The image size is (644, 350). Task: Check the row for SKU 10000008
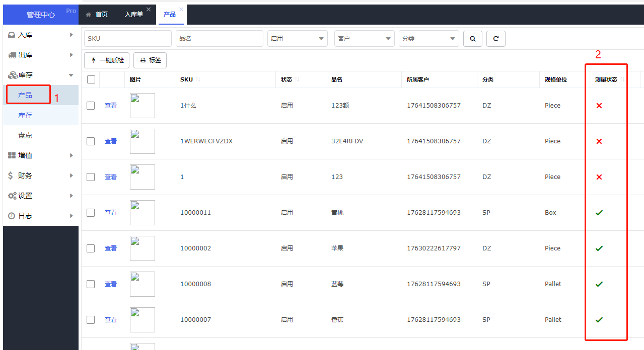pos(91,284)
